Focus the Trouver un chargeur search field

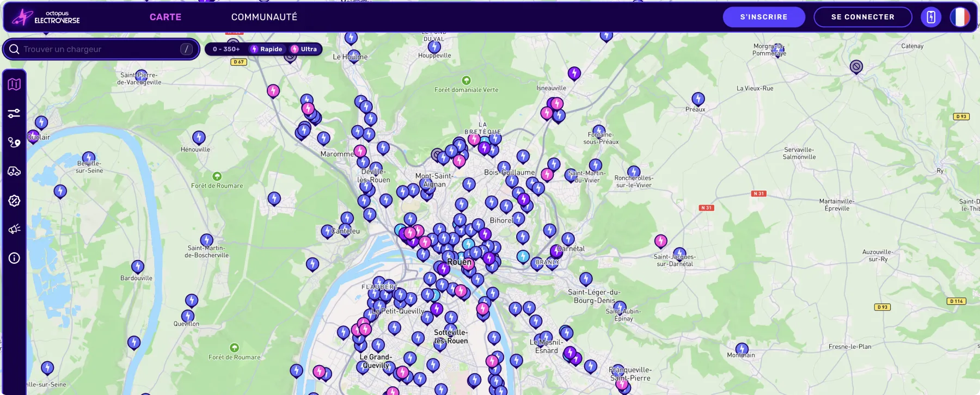[x=101, y=49]
